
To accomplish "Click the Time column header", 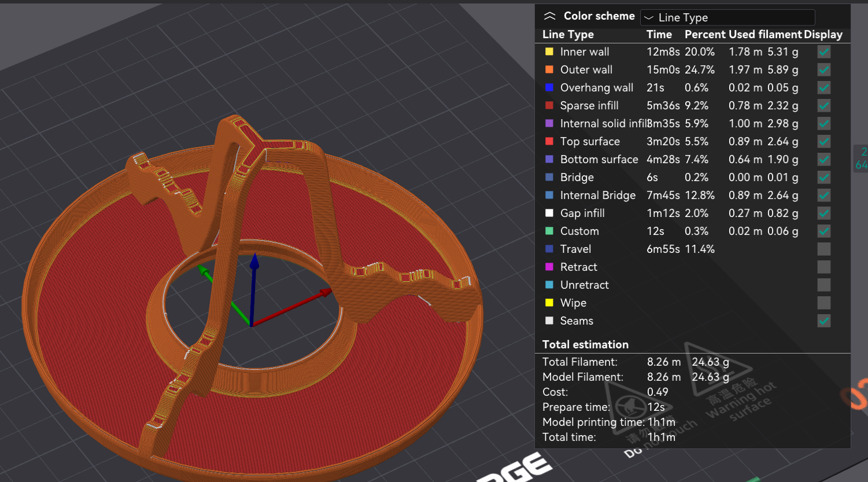I will point(659,35).
